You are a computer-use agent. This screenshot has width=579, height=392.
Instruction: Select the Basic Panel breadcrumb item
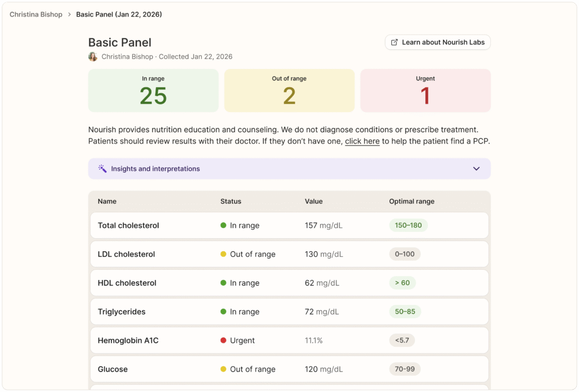119,15
